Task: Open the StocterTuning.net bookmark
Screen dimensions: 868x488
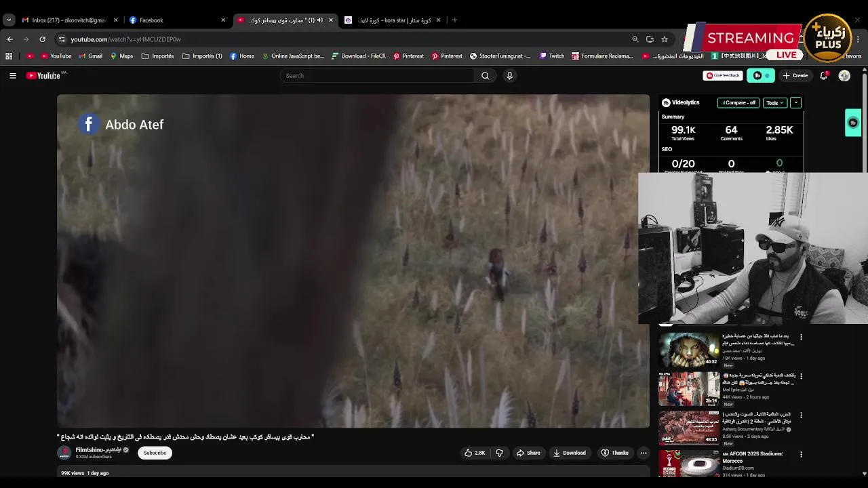Action: pos(500,56)
